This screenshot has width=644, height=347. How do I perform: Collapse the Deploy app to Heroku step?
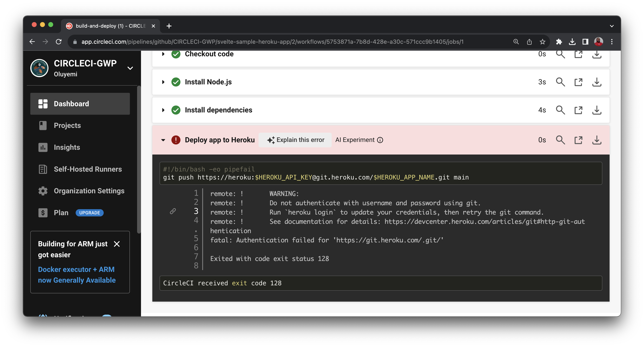tap(163, 140)
